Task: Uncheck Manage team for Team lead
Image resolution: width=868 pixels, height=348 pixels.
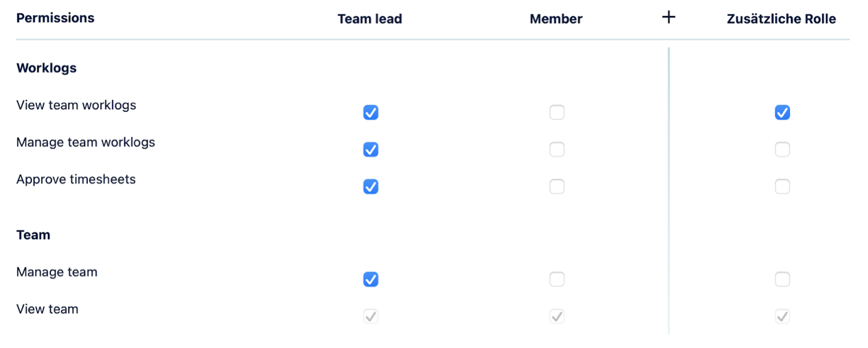Action: [x=371, y=279]
